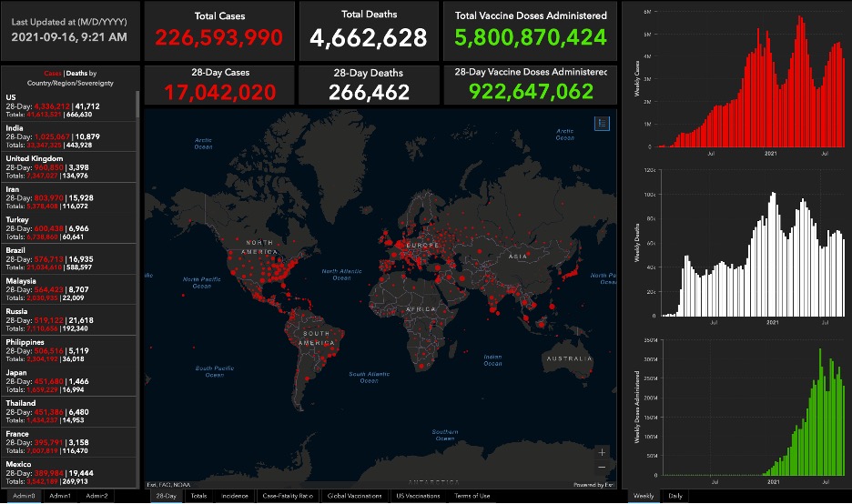The width and height of the screenshot is (852, 504).
Task: Click the Esri, FAO, NOAA attribution
Action: pos(168,485)
